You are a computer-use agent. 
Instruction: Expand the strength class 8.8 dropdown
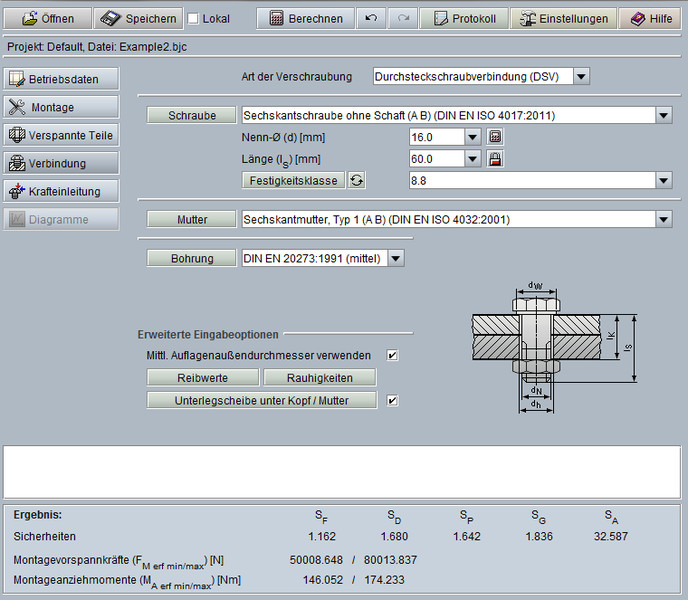pos(664,180)
